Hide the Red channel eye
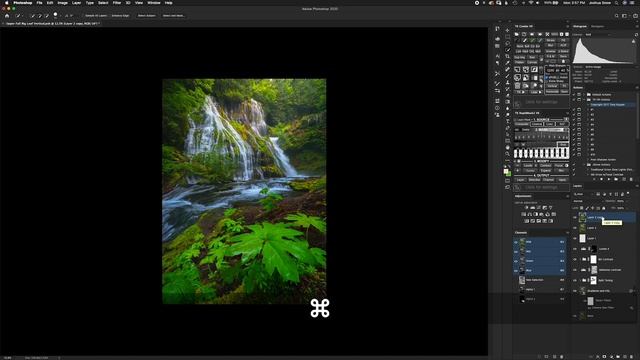The height and width of the screenshot is (360, 640). click(x=516, y=251)
